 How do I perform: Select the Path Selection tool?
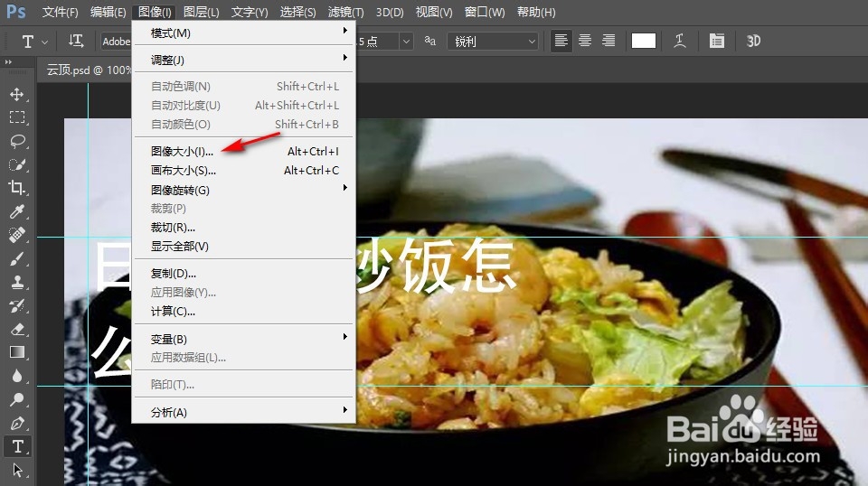(x=16, y=471)
